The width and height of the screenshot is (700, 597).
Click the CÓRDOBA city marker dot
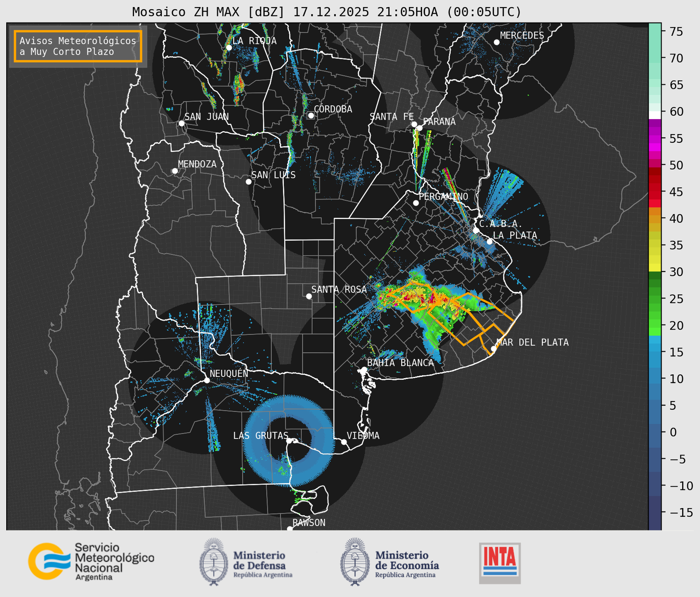[x=311, y=115]
